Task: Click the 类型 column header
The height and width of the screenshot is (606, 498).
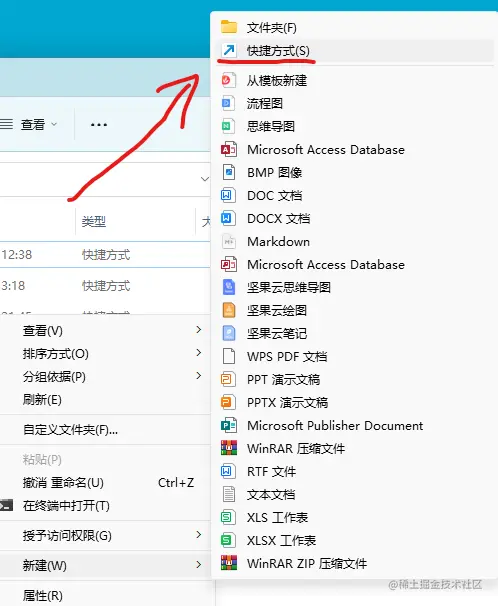Action: [x=93, y=221]
